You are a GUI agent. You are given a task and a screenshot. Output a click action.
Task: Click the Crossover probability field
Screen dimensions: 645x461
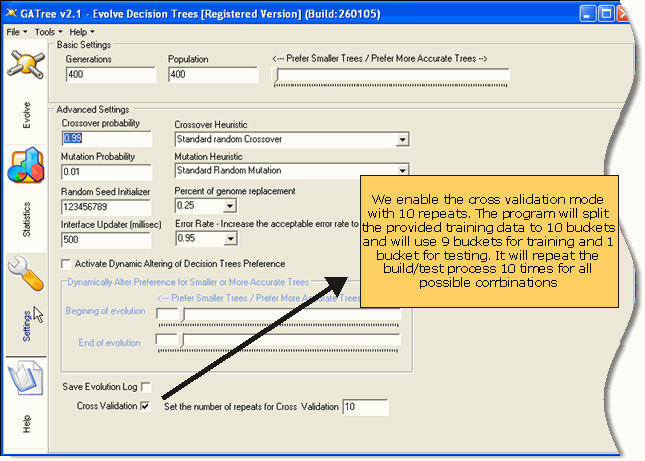(x=107, y=139)
